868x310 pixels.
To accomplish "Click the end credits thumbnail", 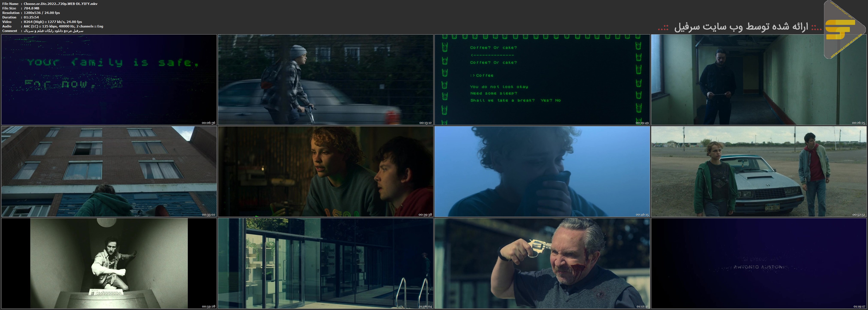I will (758, 263).
